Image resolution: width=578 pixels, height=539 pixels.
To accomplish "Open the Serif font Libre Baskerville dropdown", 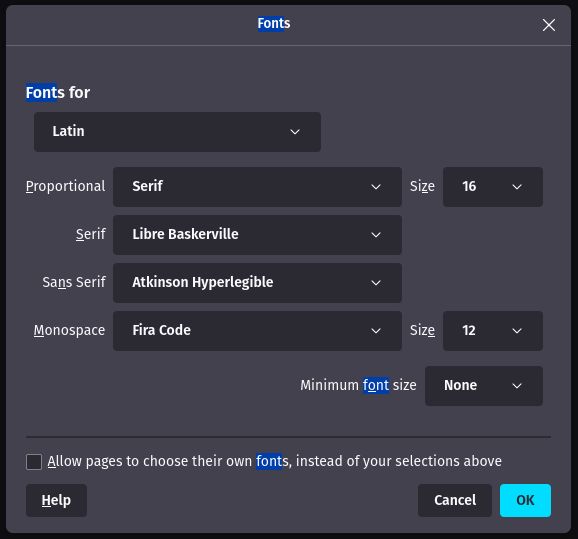I will click(x=257, y=234).
